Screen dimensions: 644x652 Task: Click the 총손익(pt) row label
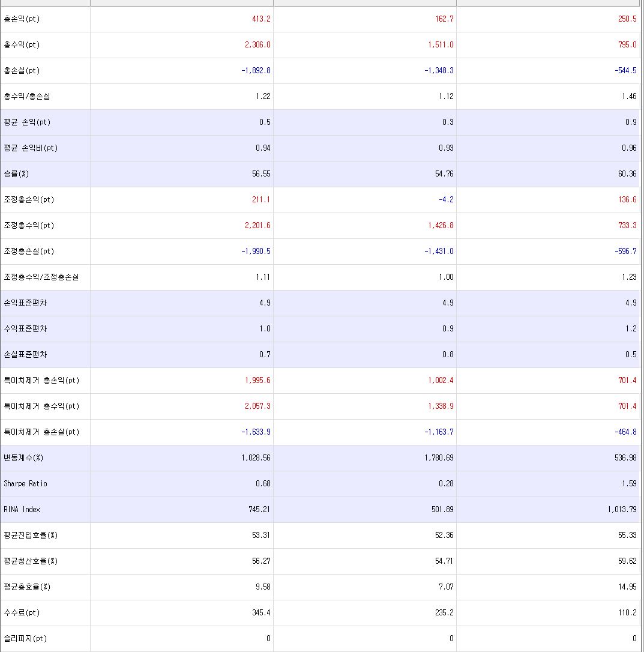[x=22, y=19]
